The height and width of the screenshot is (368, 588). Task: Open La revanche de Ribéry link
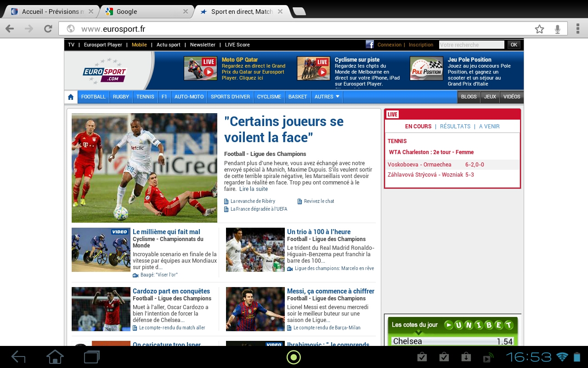[x=253, y=201]
